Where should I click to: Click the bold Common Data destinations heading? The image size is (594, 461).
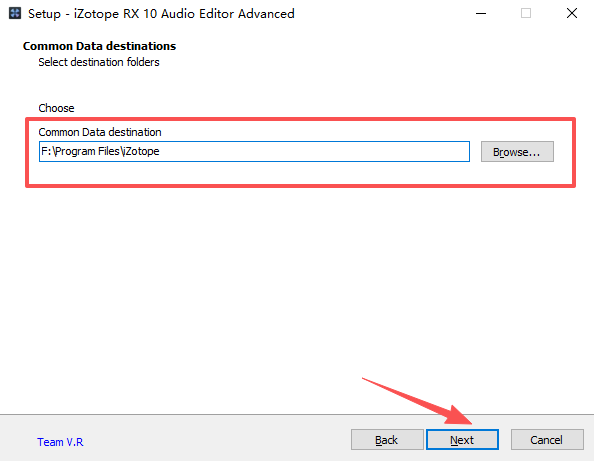(x=99, y=46)
